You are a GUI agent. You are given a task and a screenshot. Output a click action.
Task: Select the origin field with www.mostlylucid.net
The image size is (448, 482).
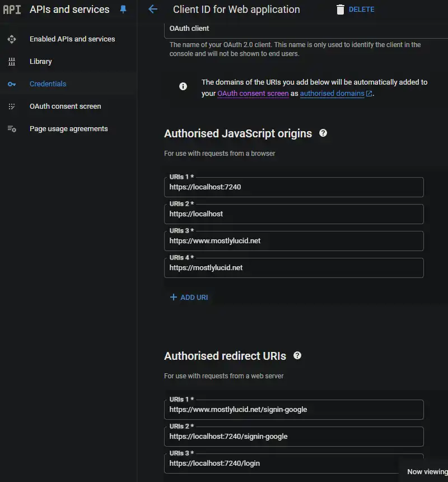(x=294, y=241)
